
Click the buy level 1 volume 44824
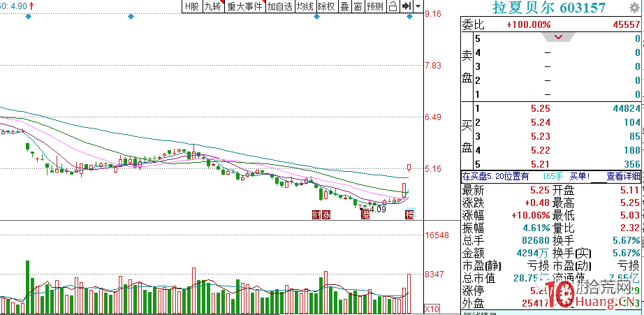tap(626, 108)
